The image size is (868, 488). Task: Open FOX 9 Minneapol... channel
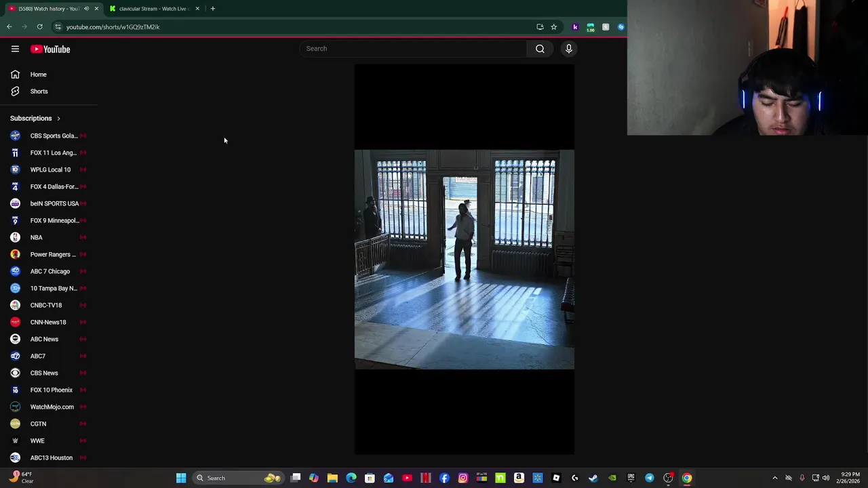[49, 220]
